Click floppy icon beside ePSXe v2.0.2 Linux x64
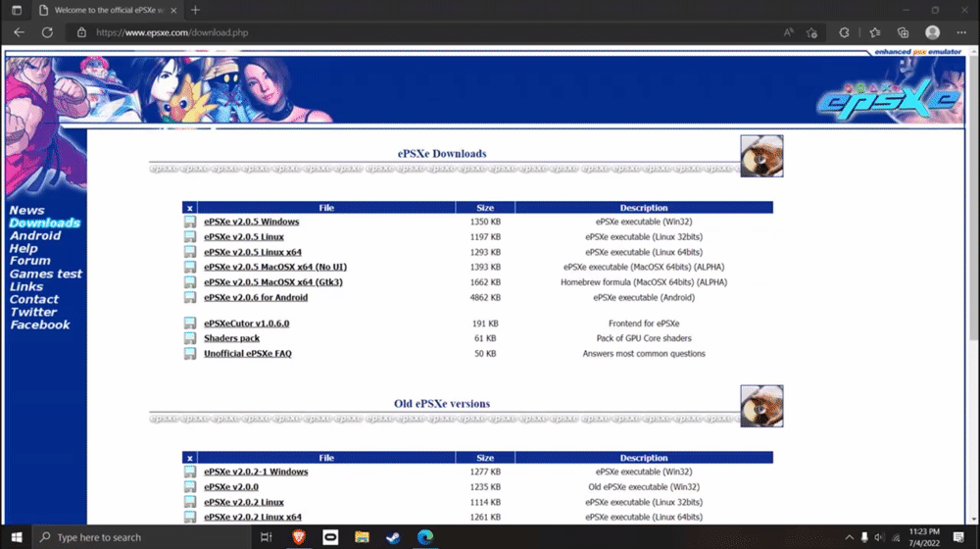Viewport: 980px width, 549px height. pyautogui.click(x=190, y=517)
